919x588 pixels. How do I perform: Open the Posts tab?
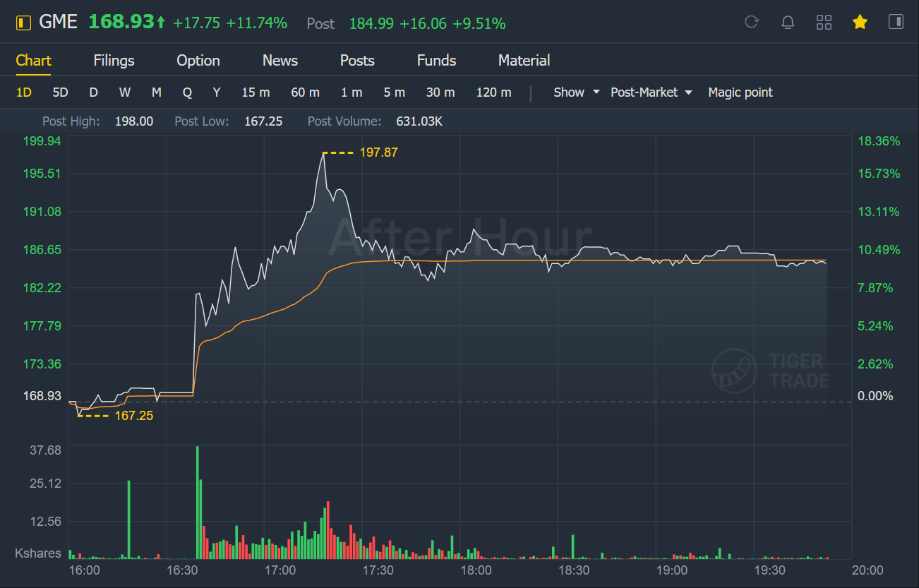click(357, 61)
